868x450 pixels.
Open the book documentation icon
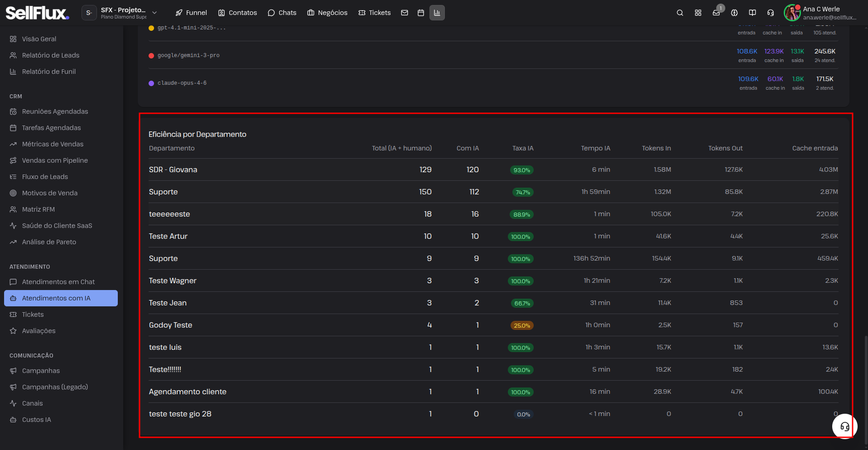point(752,13)
